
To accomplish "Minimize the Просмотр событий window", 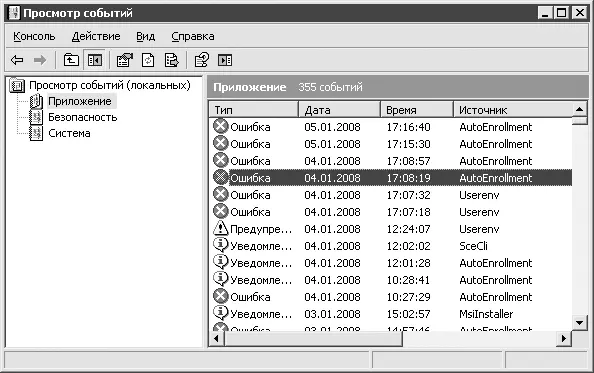I will pyautogui.click(x=545, y=13).
